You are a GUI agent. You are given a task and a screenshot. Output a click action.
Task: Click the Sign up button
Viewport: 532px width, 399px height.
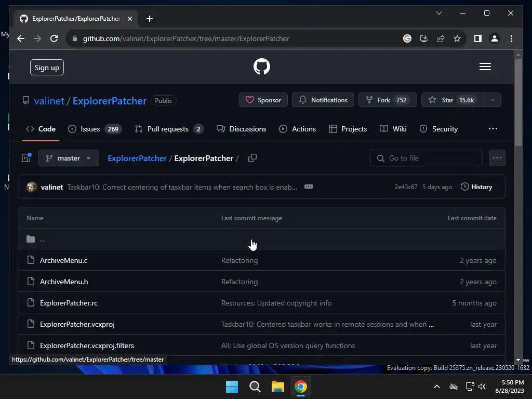point(47,68)
